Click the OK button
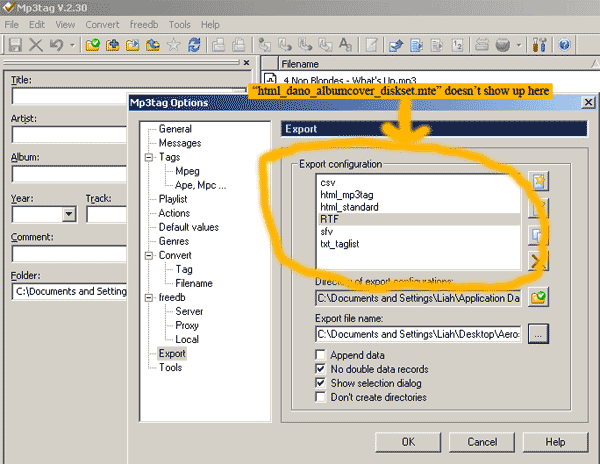This screenshot has height=464, width=600. point(408,442)
